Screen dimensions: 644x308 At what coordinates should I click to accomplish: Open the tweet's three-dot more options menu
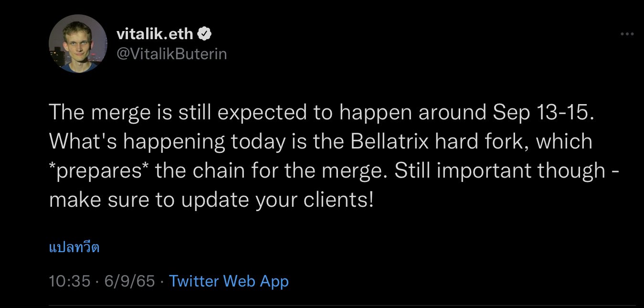click(627, 34)
